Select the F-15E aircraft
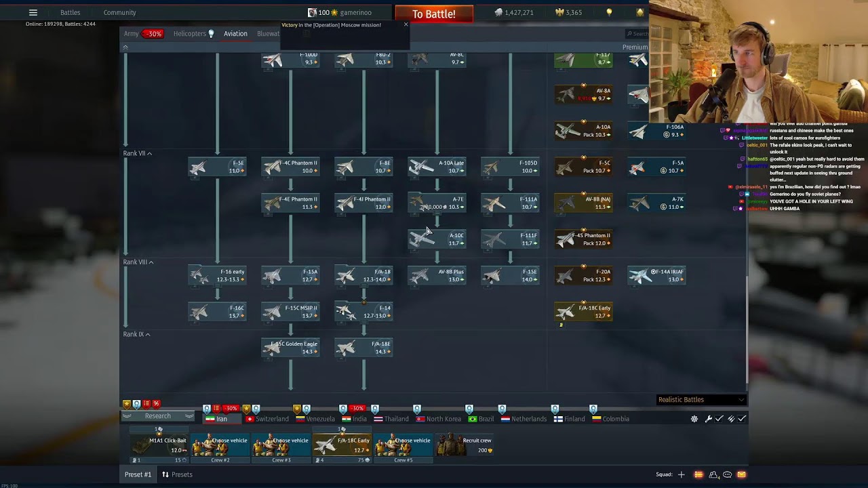Screen dimensions: 868x488 click(510, 275)
